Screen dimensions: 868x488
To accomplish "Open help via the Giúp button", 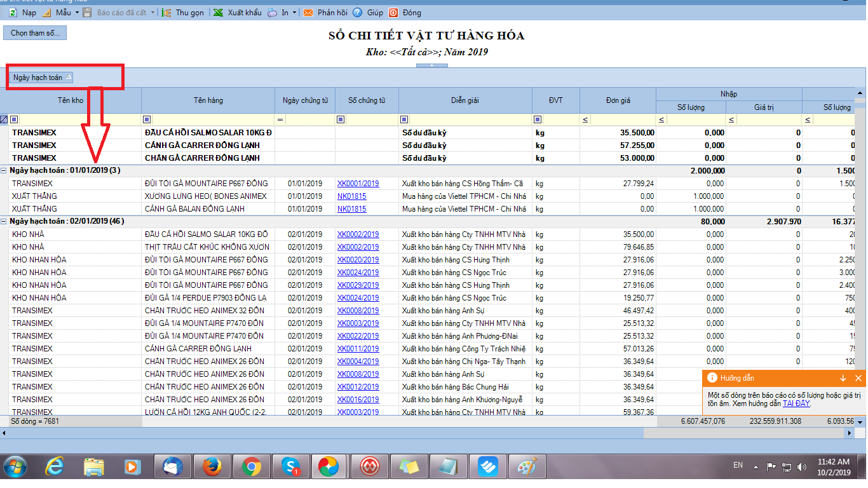I will click(x=368, y=12).
